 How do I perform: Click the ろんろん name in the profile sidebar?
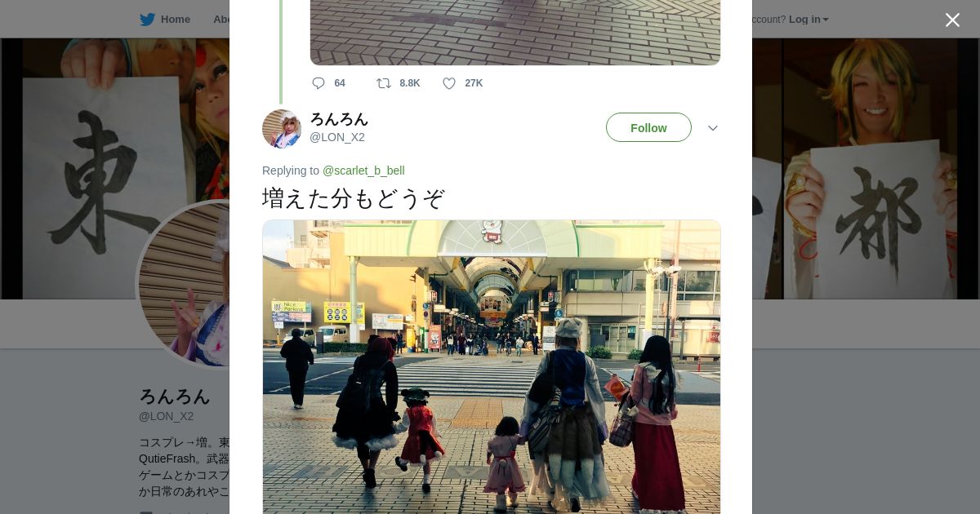(x=175, y=397)
